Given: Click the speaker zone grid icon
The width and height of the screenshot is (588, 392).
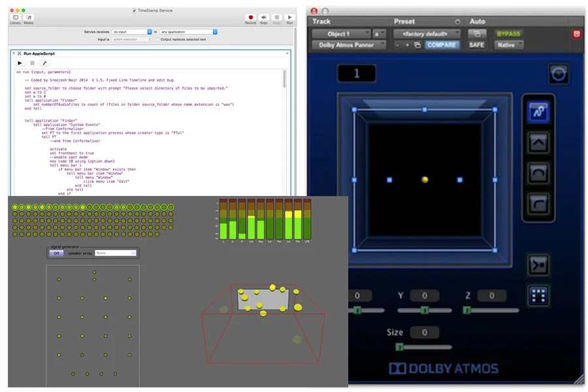Looking at the screenshot, I should tap(538, 296).
